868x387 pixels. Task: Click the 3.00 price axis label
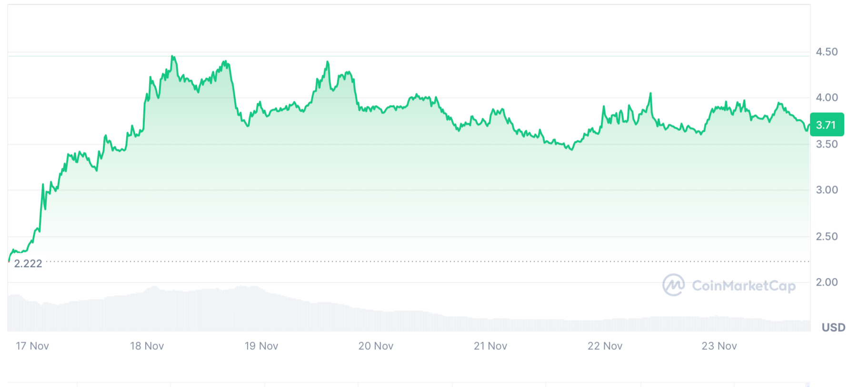(x=827, y=190)
